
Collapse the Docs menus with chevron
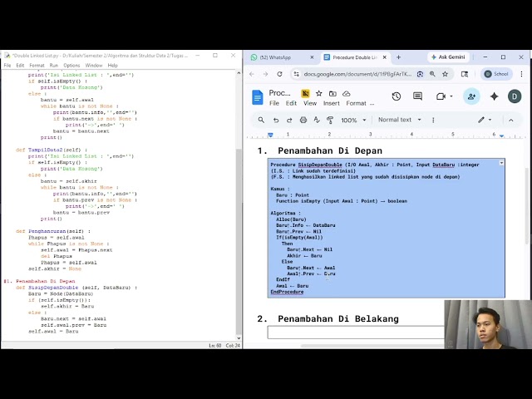coord(511,120)
